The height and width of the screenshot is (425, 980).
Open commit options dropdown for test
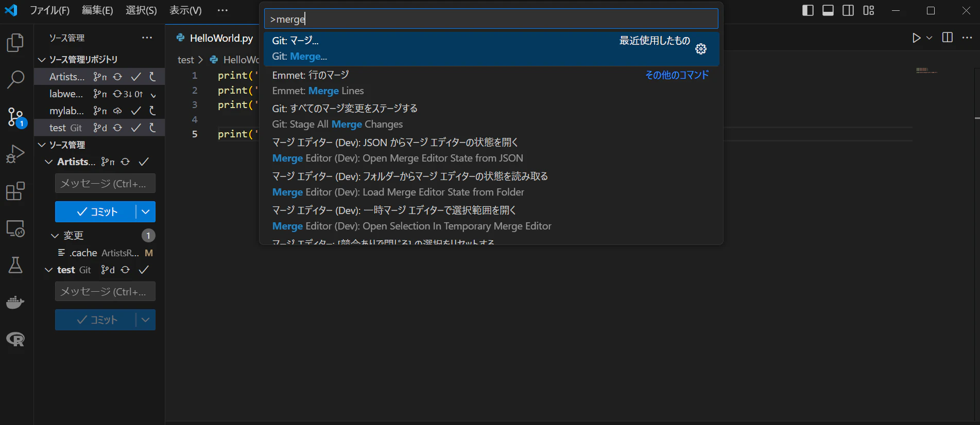(x=146, y=320)
